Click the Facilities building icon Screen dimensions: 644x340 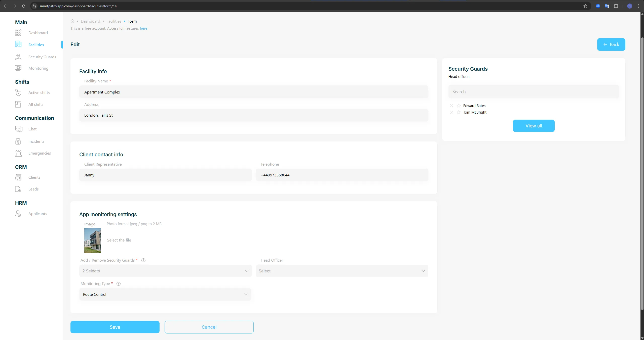(x=18, y=44)
